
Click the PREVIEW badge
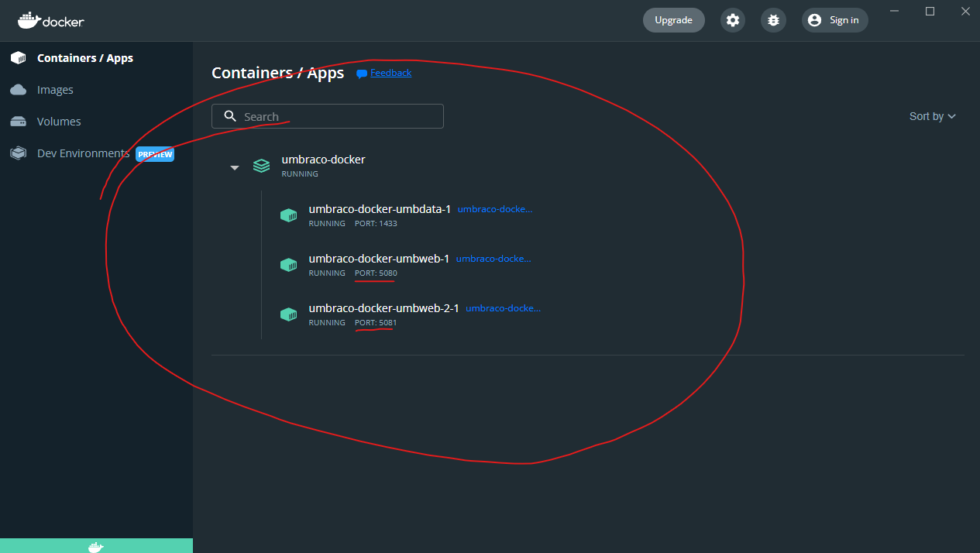click(x=155, y=154)
